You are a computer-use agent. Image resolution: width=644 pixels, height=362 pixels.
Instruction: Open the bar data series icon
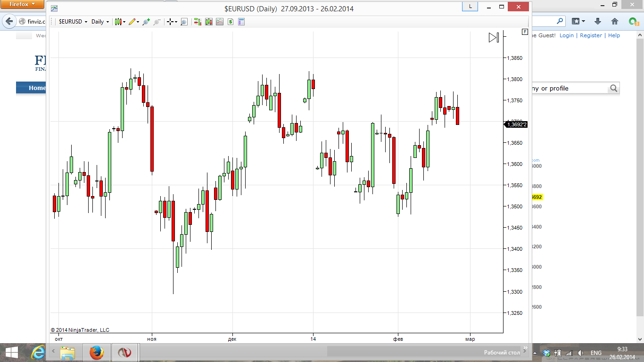click(x=209, y=22)
